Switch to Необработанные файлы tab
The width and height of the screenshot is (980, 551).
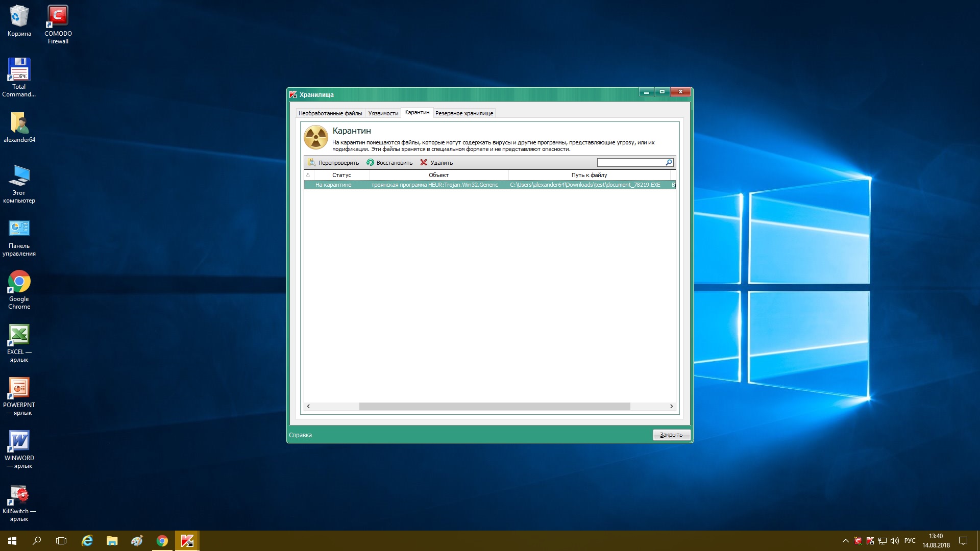click(330, 113)
